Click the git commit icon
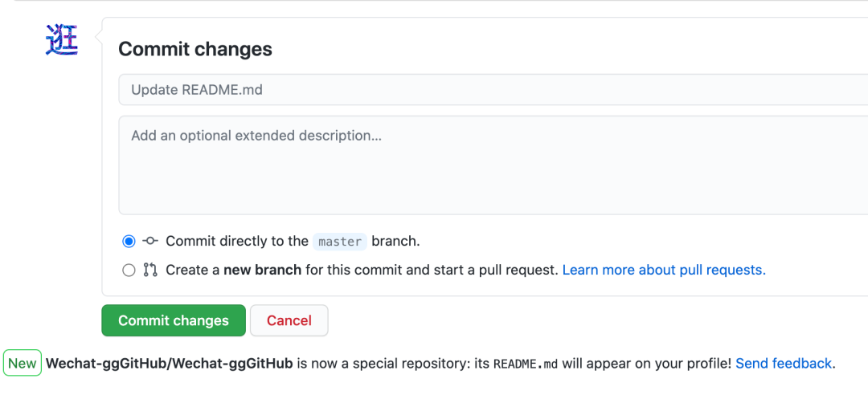This screenshot has height=399, width=868. (x=150, y=241)
